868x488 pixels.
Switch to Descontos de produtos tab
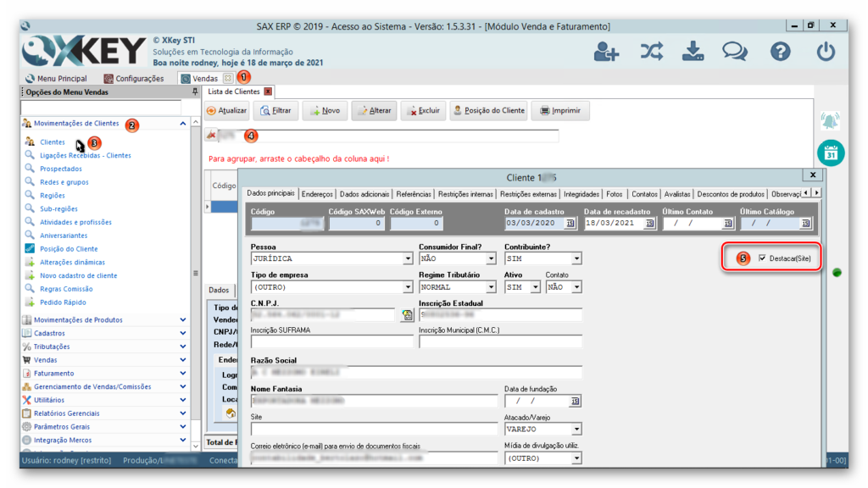[x=731, y=194]
